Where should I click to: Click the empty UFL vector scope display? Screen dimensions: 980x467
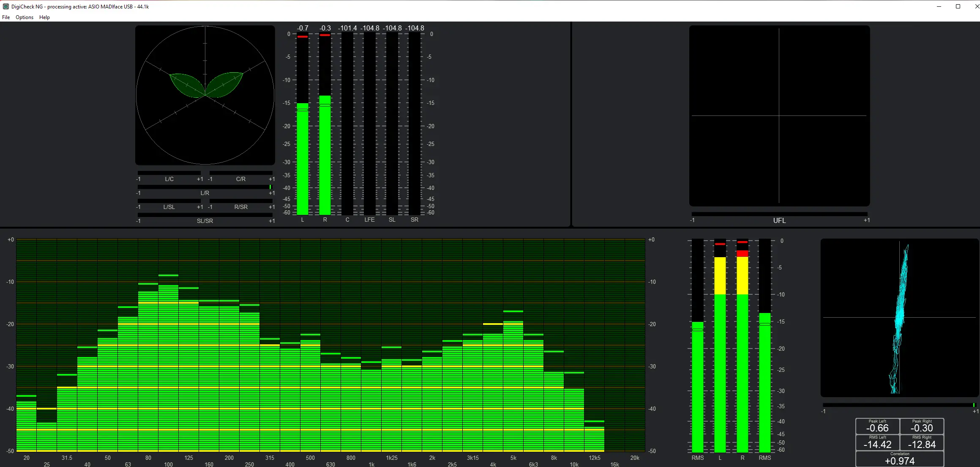point(779,115)
